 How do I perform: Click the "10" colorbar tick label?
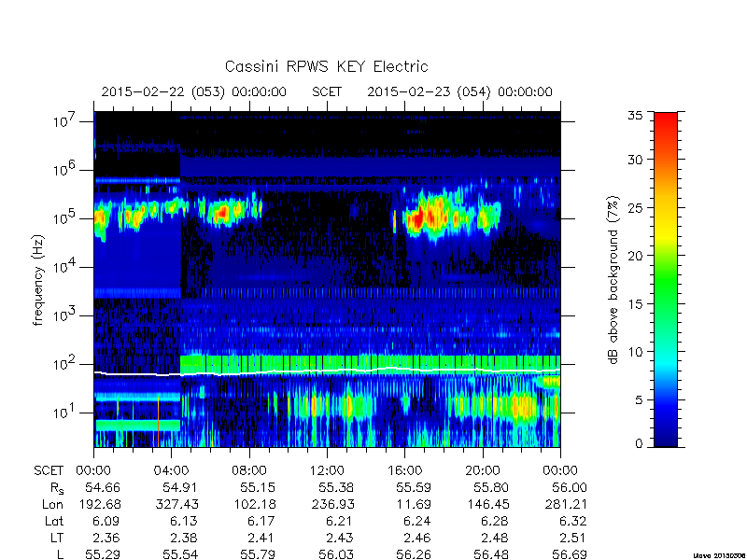[636, 352]
